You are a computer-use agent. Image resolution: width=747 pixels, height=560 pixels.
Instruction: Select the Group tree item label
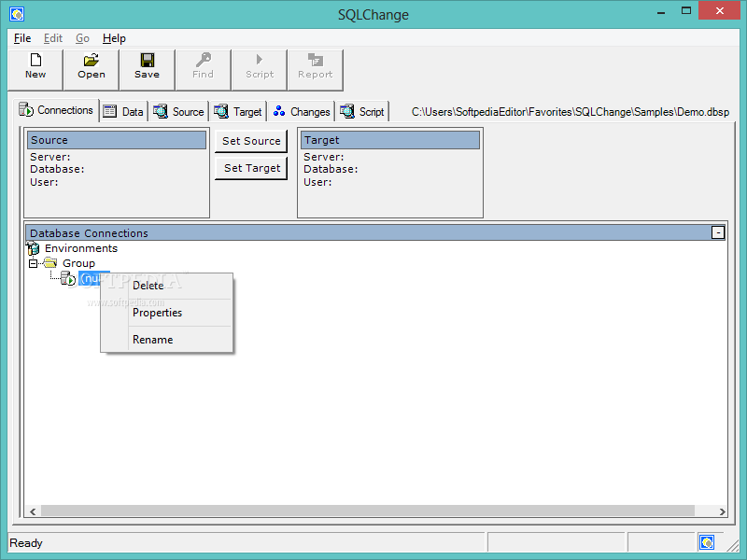click(x=78, y=263)
